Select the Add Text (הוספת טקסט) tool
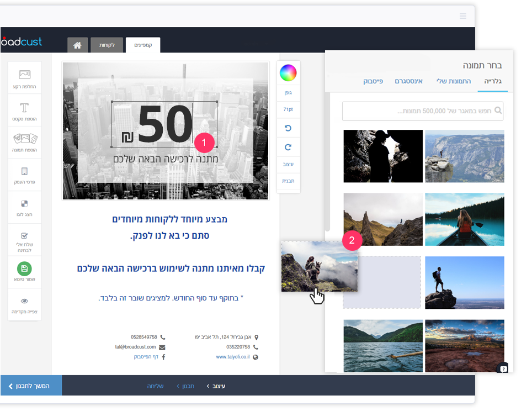 coord(24,107)
